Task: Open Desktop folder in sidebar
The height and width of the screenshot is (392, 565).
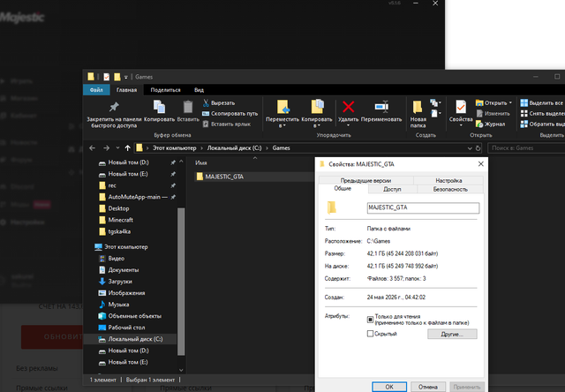Action: tap(118, 208)
